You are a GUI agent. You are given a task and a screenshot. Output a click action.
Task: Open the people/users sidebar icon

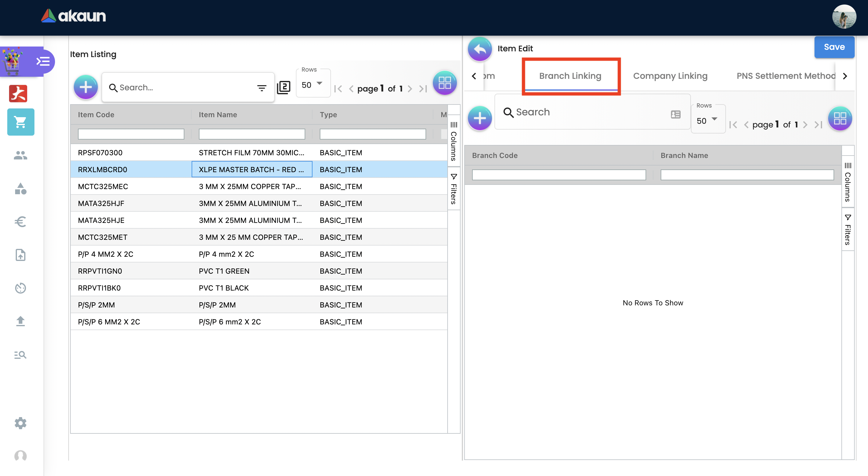(21, 155)
